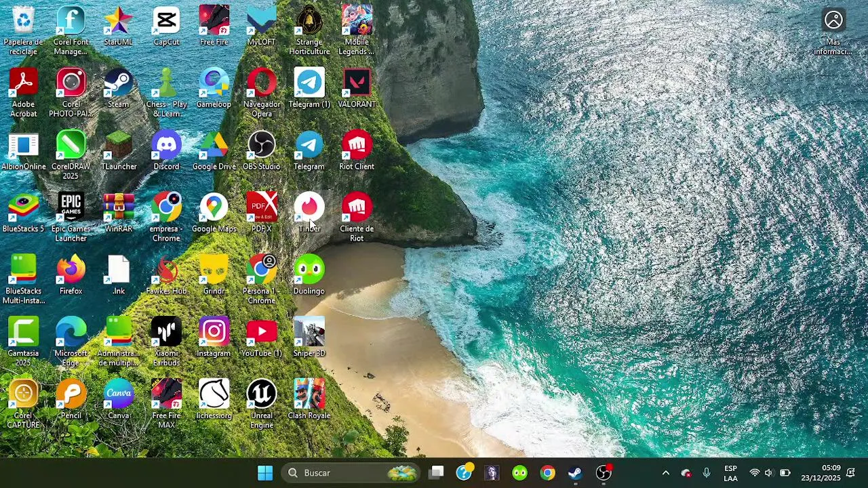Select the TLauncher desktop icon
The width and height of the screenshot is (868, 488).
click(x=119, y=151)
